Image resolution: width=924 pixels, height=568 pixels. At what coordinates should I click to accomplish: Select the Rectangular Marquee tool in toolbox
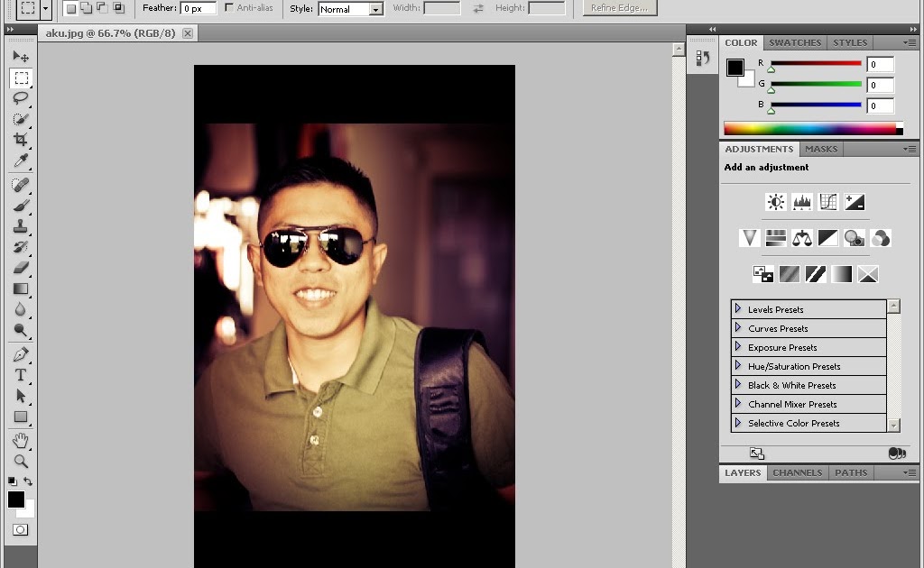tap(21, 78)
